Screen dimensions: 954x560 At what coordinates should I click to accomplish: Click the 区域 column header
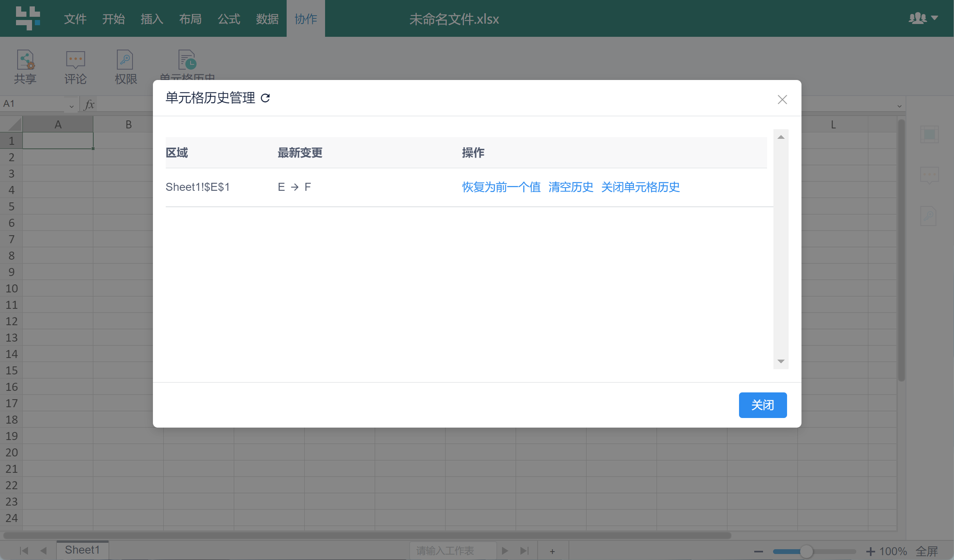click(x=177, y=152)
